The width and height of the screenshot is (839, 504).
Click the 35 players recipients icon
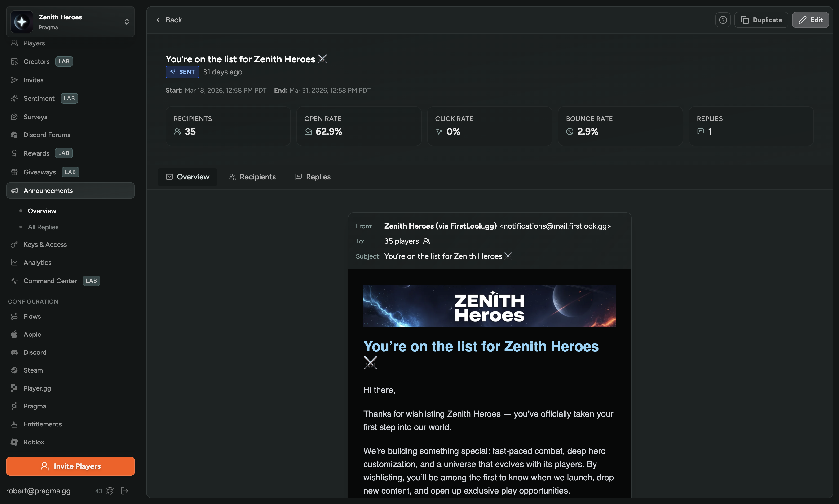point(426,241)
